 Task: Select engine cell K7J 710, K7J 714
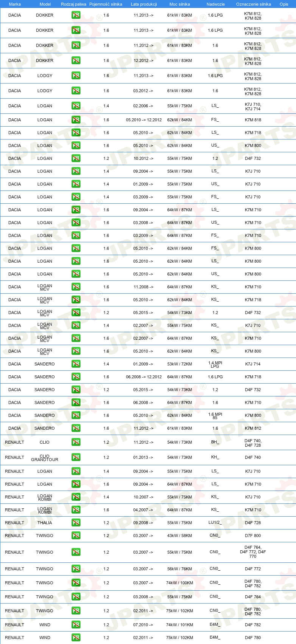(x=253, y=107)
